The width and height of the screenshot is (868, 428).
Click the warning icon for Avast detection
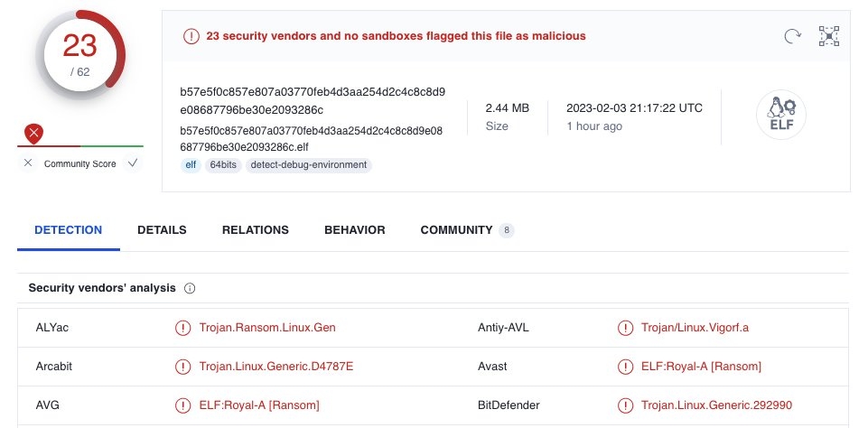click(625, 367)
